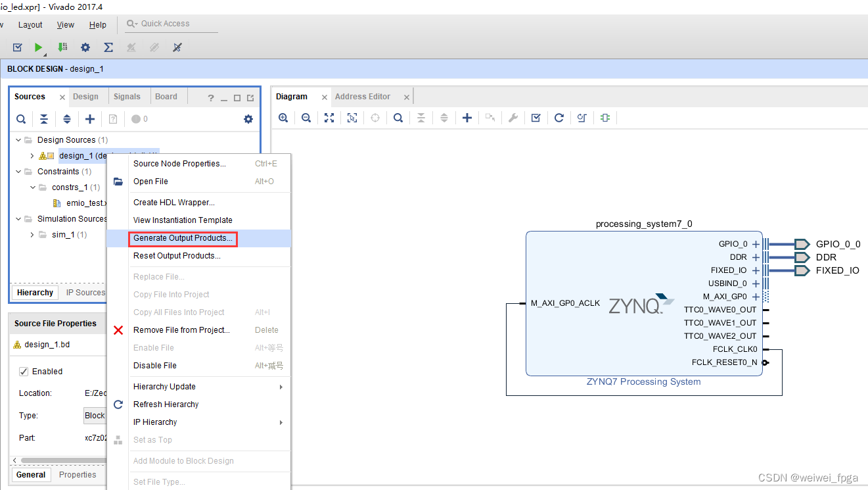Close the Diagram tab
Image resolution: width=868 pixels, height=490 pixels.
(x=324, y=97)
